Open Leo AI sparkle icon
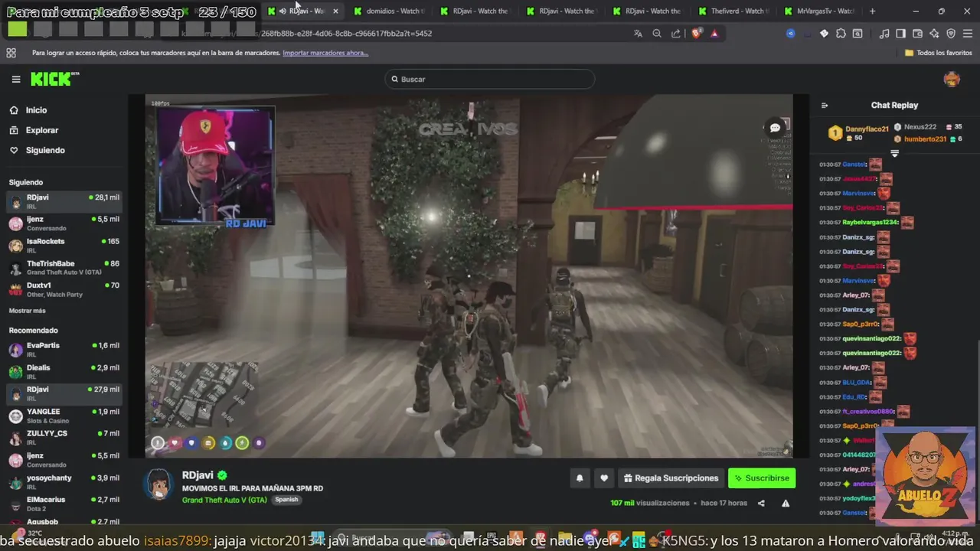Image resolution: width=980 pixels, height=551 pixels. (x=935, y=34)
